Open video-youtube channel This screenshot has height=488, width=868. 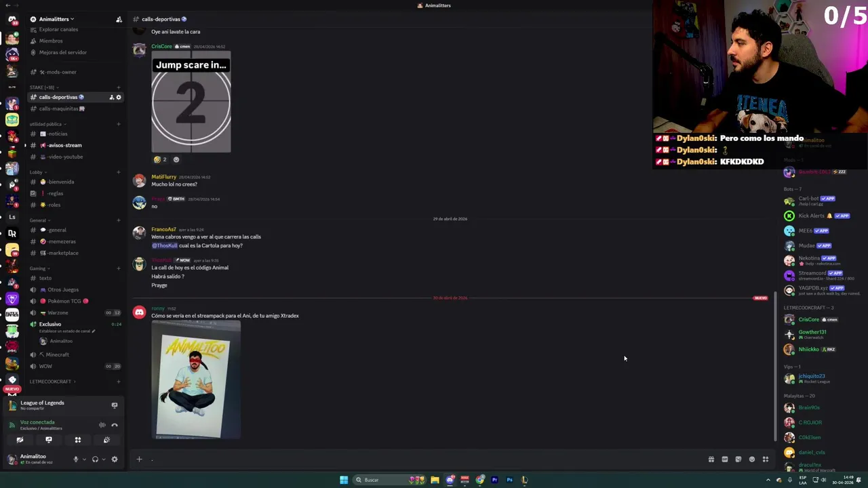(75, 157)
